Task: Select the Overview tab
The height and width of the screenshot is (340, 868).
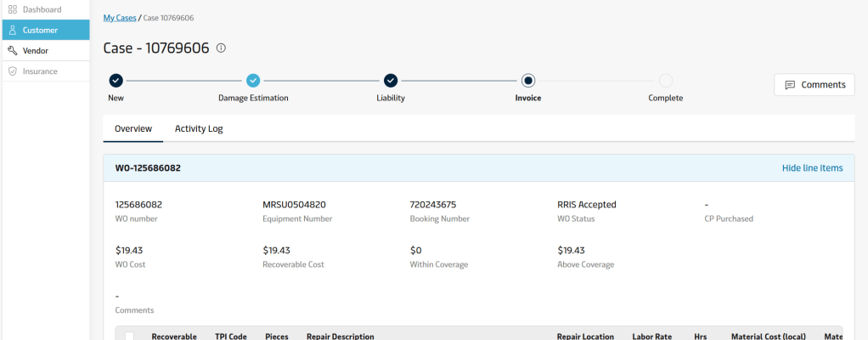Action: [x=133, y=129]
